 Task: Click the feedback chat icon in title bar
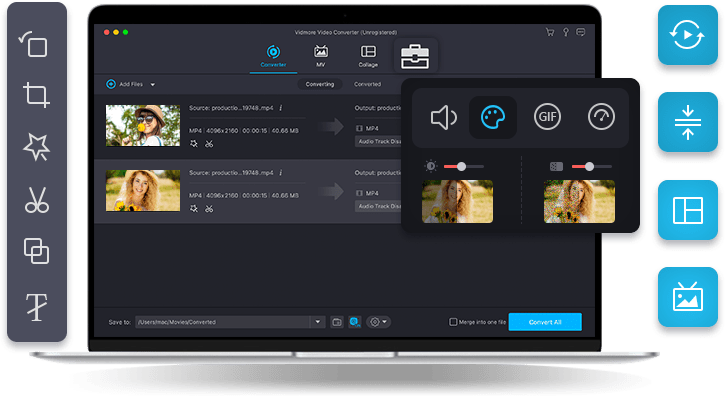click(581, 32)
